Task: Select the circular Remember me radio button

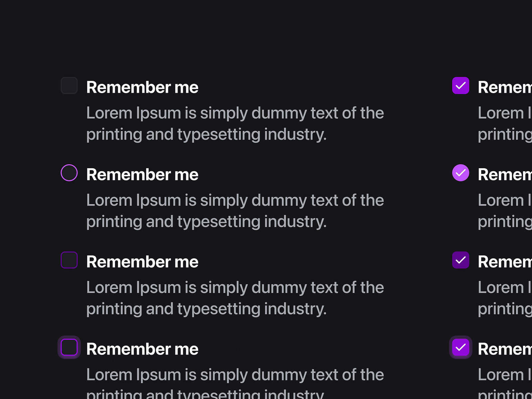Action: pos(69,173)
